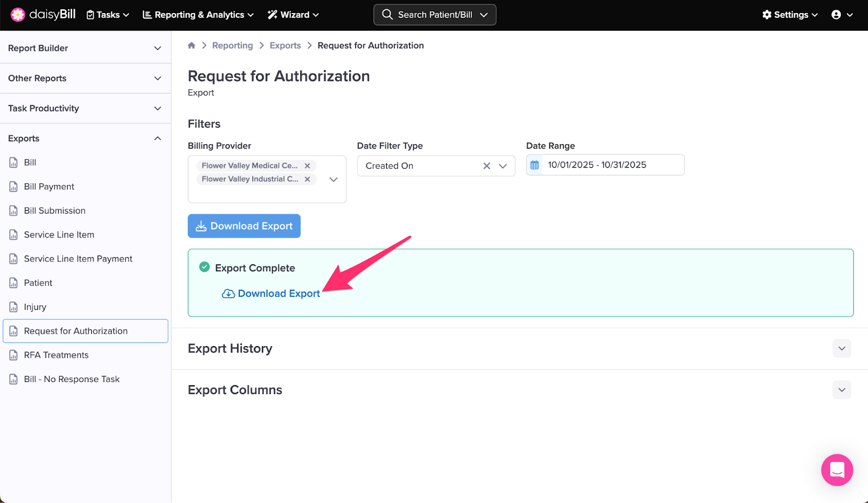Open the Reporting & Analytics menu

point(198,15)
